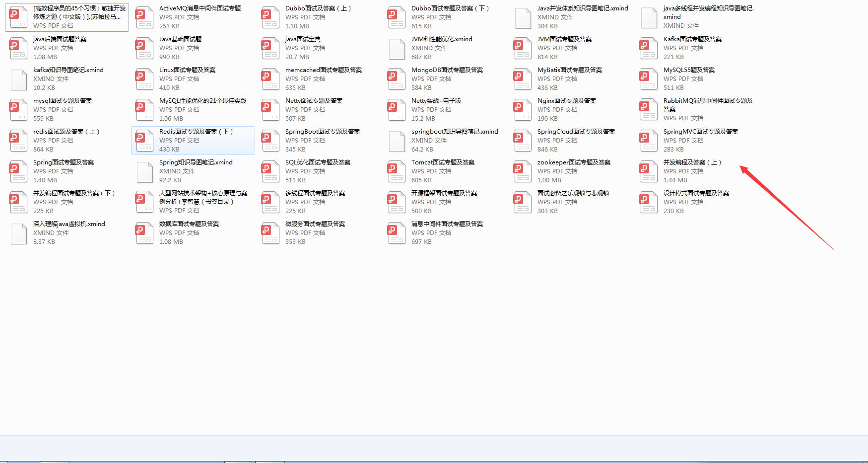868x463 pixels.
Task: Select the PDF icon beside SpringMVC面试专题及答案
Action: (x=649, y=141)
